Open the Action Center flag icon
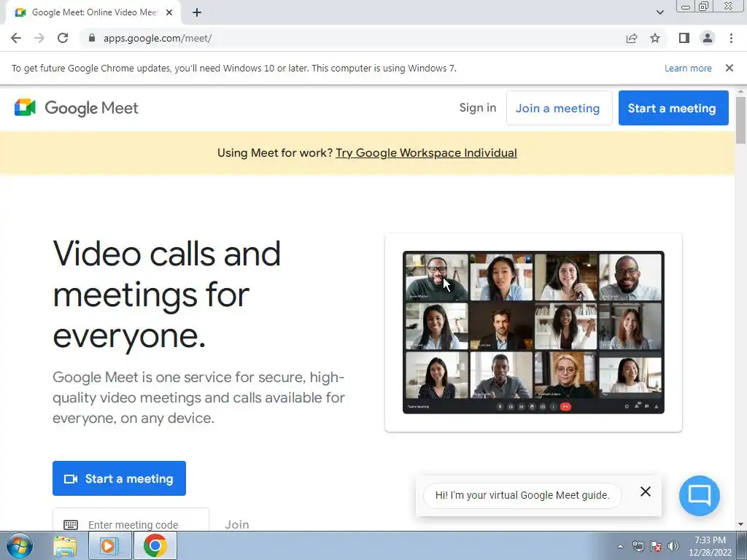Screen dimensions: 747x560 coord(656,546)
